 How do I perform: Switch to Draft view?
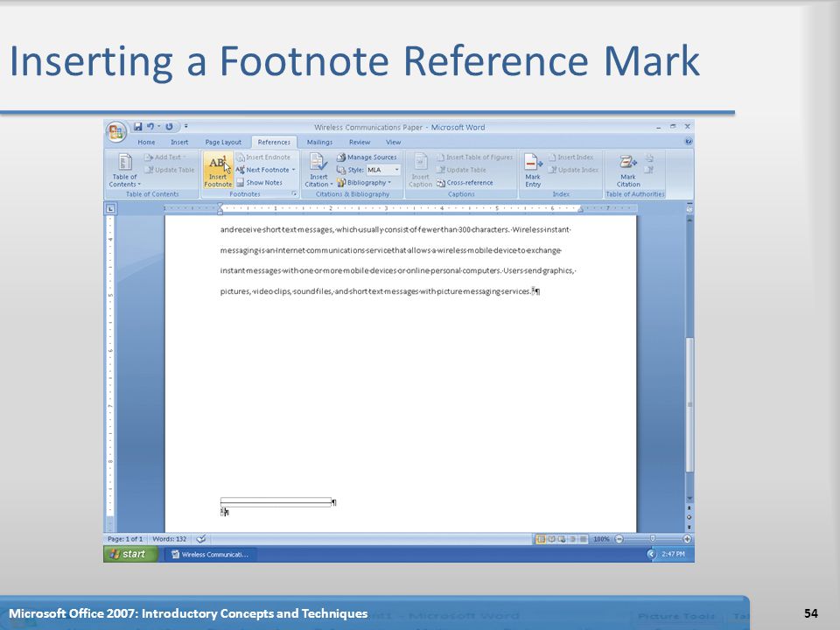[x=584, y=539]
